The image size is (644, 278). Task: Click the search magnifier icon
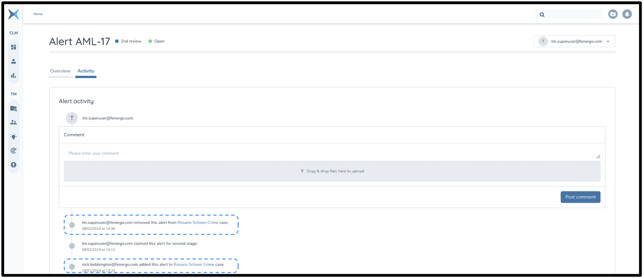pyautogui.click(x=542, y=15)
